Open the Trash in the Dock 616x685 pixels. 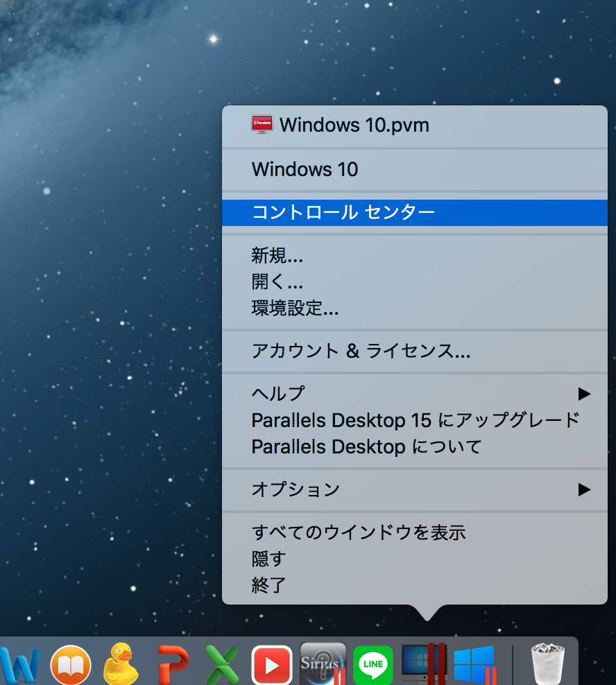(x=549, y=664)
